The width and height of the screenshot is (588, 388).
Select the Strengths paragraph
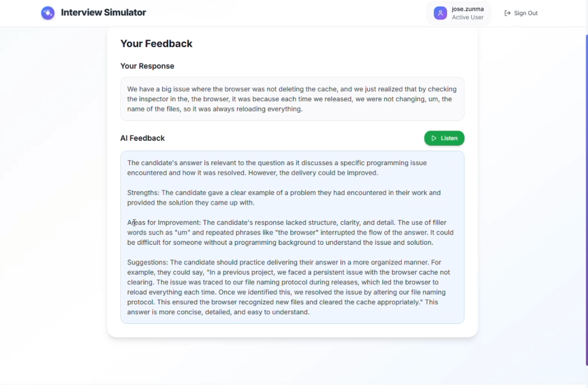point(284,198)
